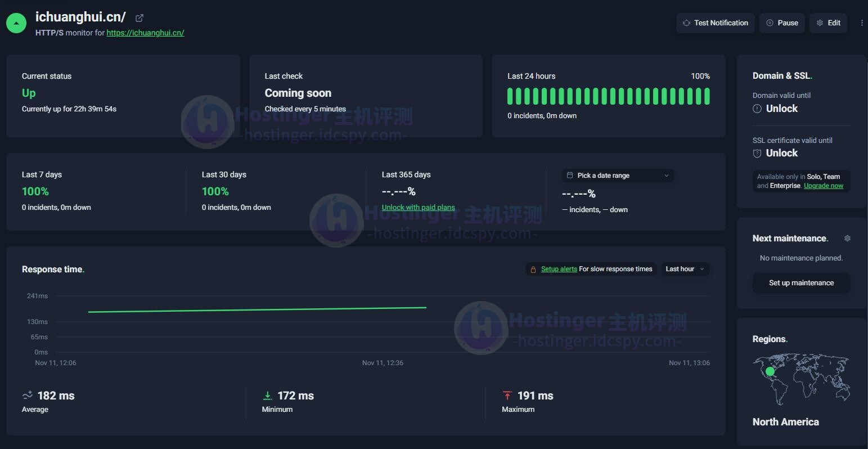Open the three-dot more options menu

(x=861, y=23)
